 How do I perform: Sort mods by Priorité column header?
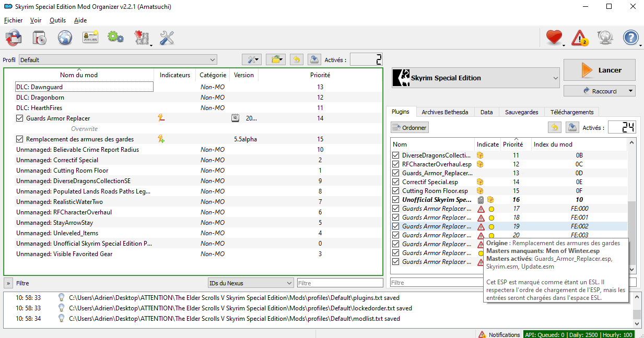[320, 75]
